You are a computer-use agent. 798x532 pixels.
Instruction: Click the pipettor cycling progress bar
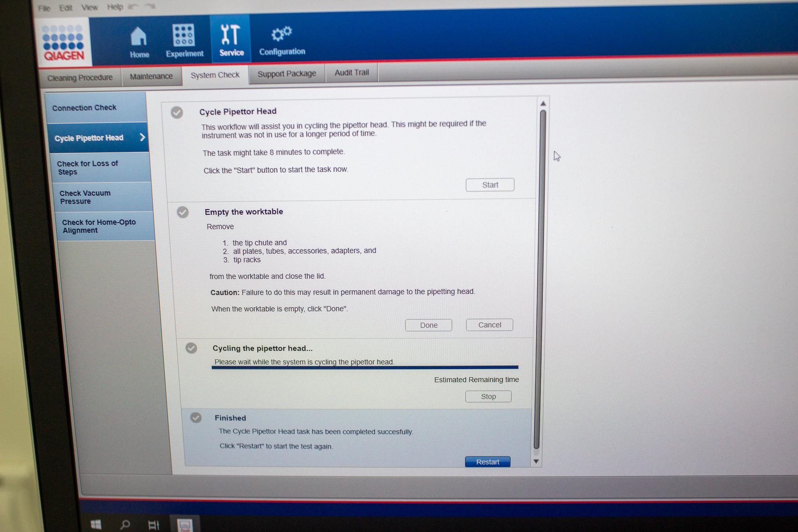(x=365, y=367)
